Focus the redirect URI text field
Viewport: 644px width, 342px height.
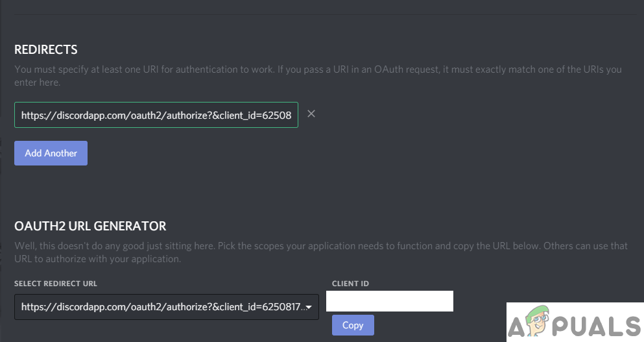click(x=156, y=115)
